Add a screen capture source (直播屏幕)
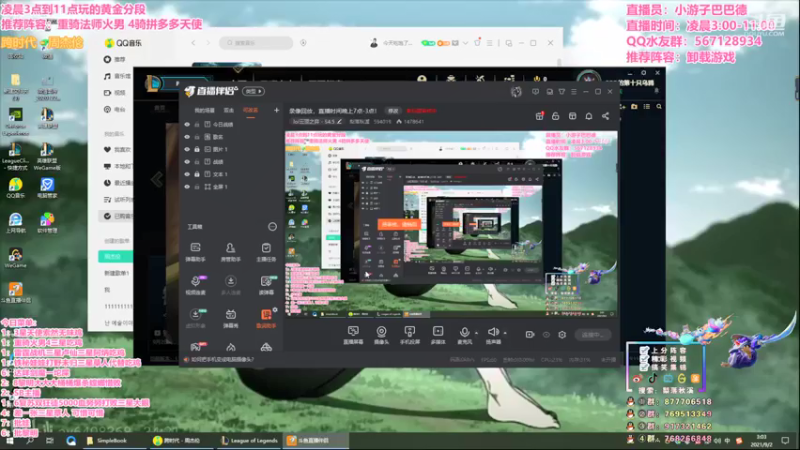This screenshot has height=450, width=800. click(353, 335)
